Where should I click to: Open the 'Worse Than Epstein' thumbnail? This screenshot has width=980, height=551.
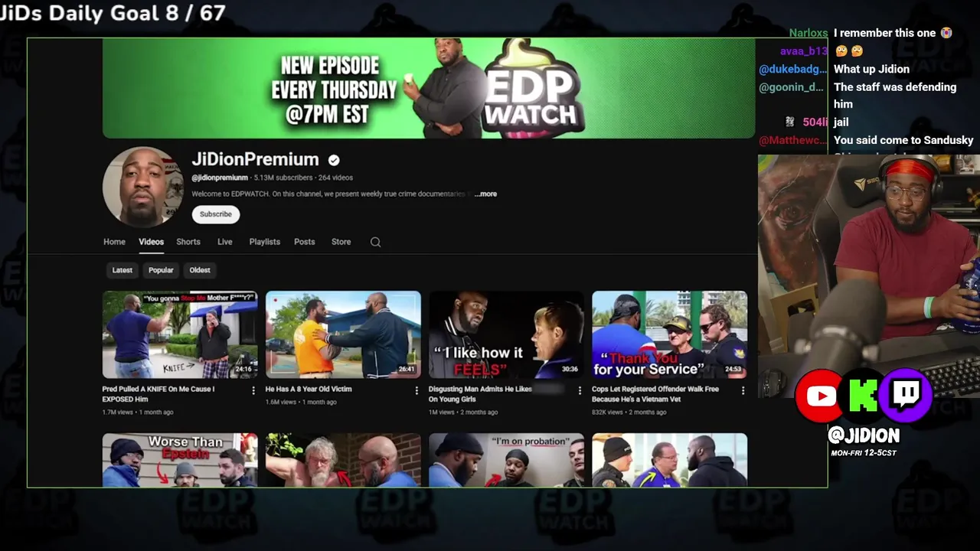click(180, 460)
